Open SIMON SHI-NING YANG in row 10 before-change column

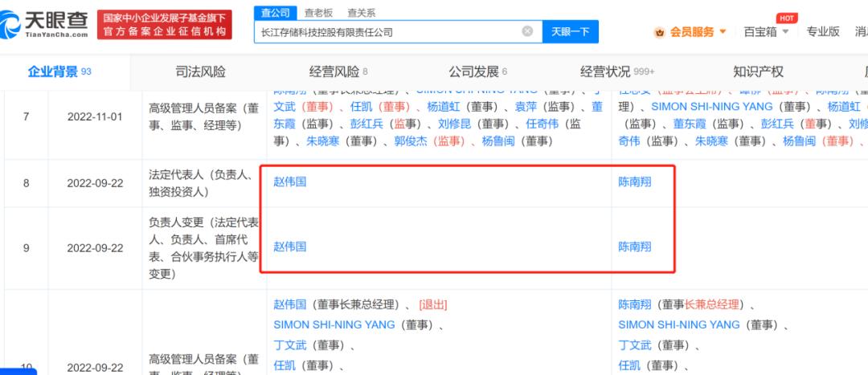pyautogui.click(x=334, y=324)
